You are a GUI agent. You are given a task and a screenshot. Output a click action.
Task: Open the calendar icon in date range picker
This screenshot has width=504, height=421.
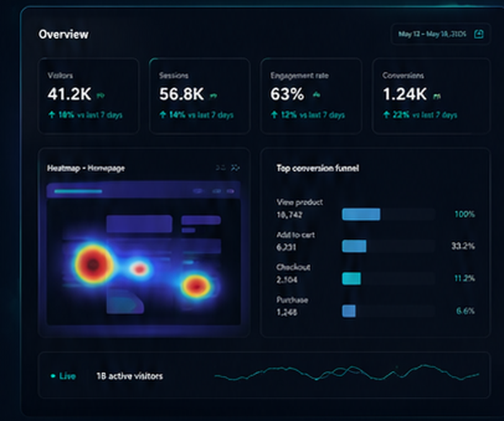pos(479,34)
